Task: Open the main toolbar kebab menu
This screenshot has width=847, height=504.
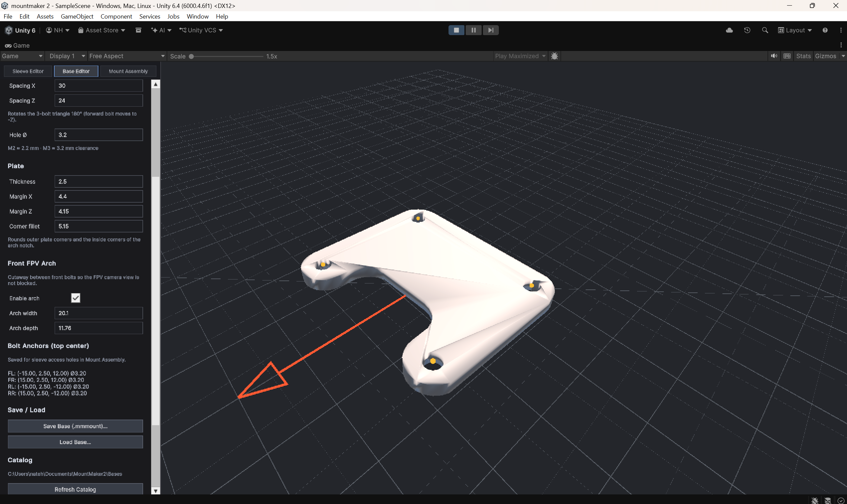Action: [841, 30]
